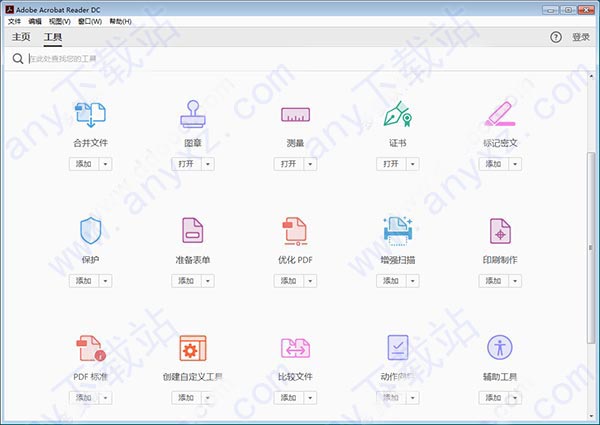Viewport: 600px width, 425px height.
Task: Click 添加 button under 准备表单
Action: [186, 281]
